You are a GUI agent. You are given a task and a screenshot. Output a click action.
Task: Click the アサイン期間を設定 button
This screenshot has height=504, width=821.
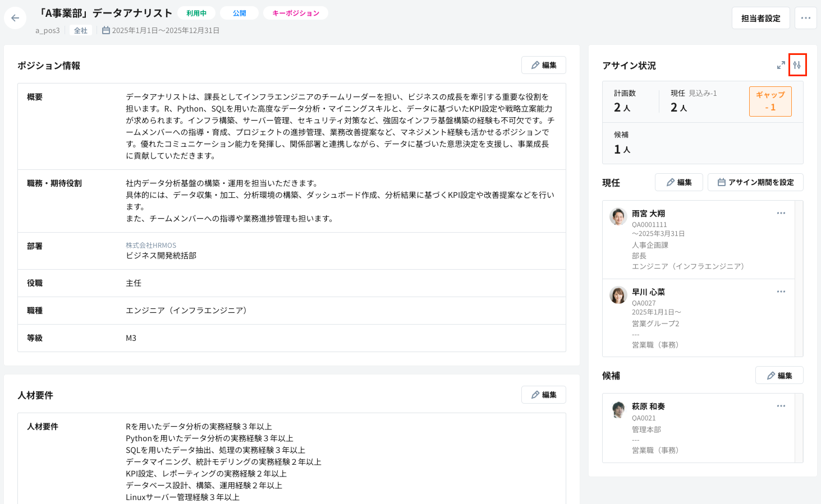[756, 182]
